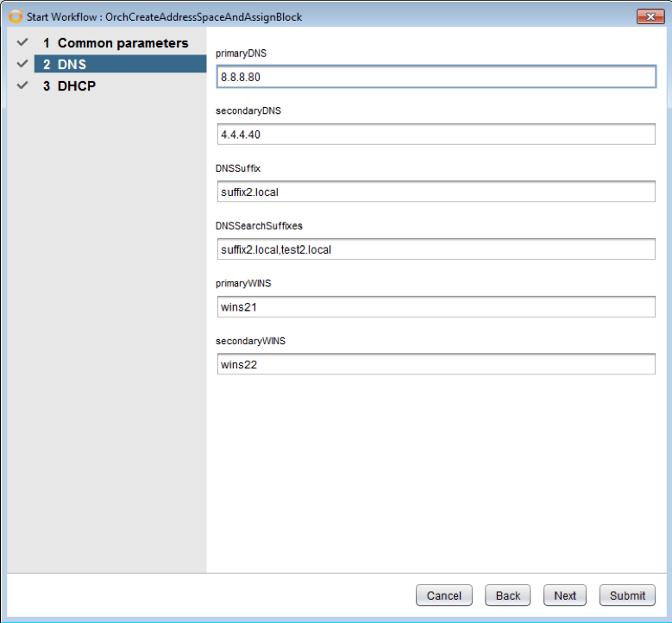Focus the primaryDNS field containing 8.8.8.80

click(x=436, y=77)
